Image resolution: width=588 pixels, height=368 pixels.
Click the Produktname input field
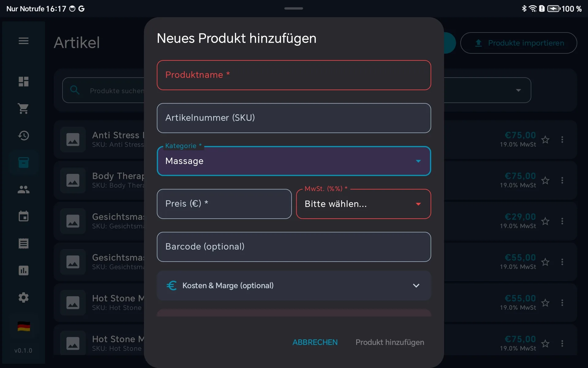294,75
